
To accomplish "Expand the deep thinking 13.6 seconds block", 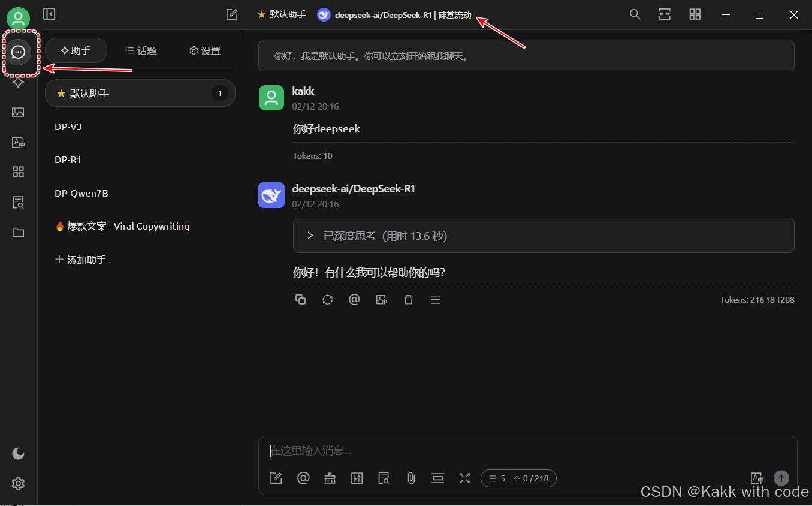I will [544, 236].
